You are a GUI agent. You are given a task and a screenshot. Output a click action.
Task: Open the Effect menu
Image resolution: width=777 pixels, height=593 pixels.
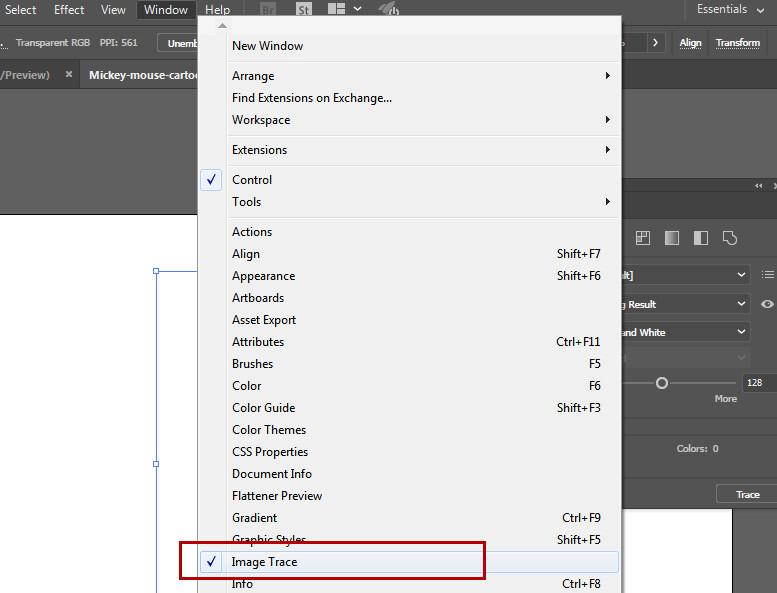pyautogui.click(x=69, y=10)
